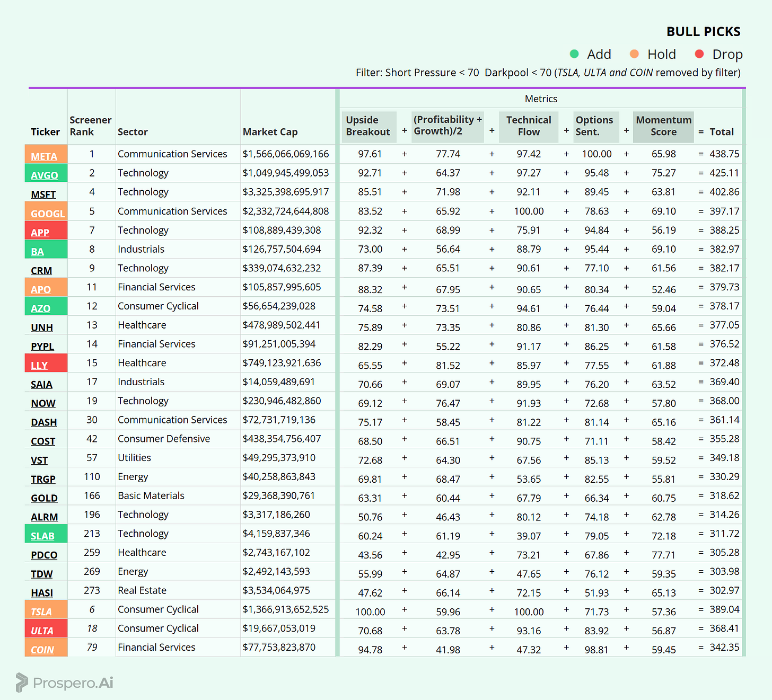This screenshot has width=772, height=700.
Task: Click the Upside Breakout column header
Action: point(368,126)
